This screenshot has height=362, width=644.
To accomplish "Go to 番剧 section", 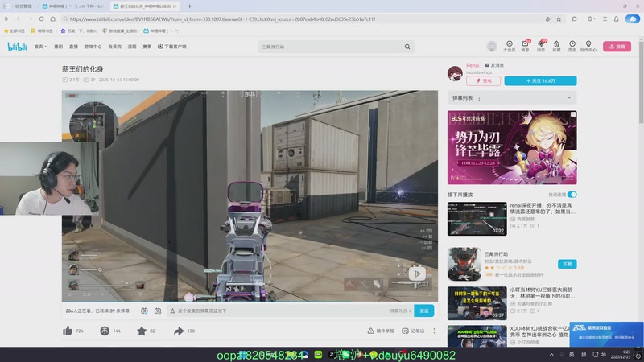I will tap(58, 47).
